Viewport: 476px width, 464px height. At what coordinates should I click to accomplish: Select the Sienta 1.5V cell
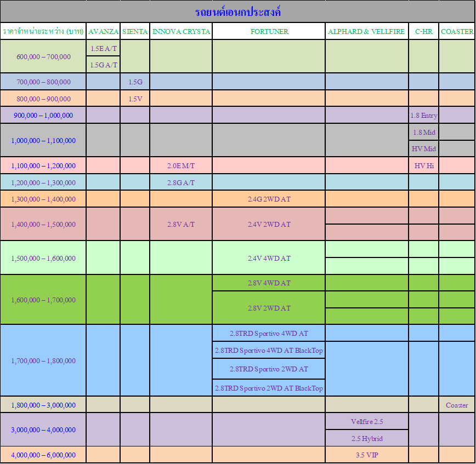(135, 98)
